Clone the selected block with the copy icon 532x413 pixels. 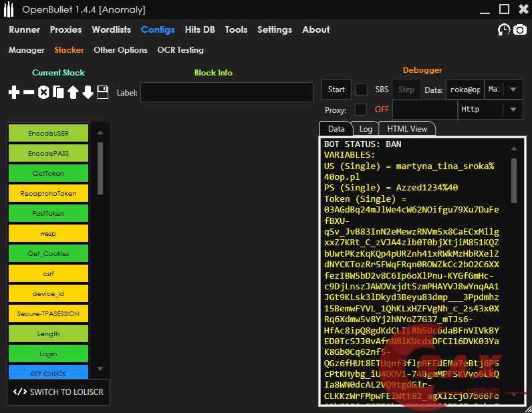coord(58,92)
